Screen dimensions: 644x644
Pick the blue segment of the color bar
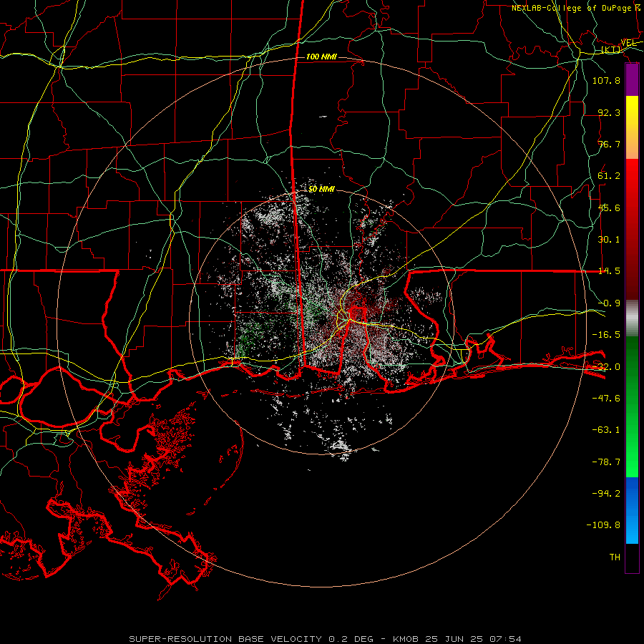(632, 510)
